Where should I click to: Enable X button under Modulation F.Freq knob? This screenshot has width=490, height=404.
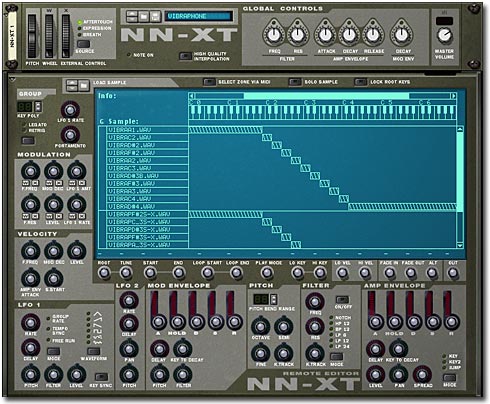tap(35, 183)
